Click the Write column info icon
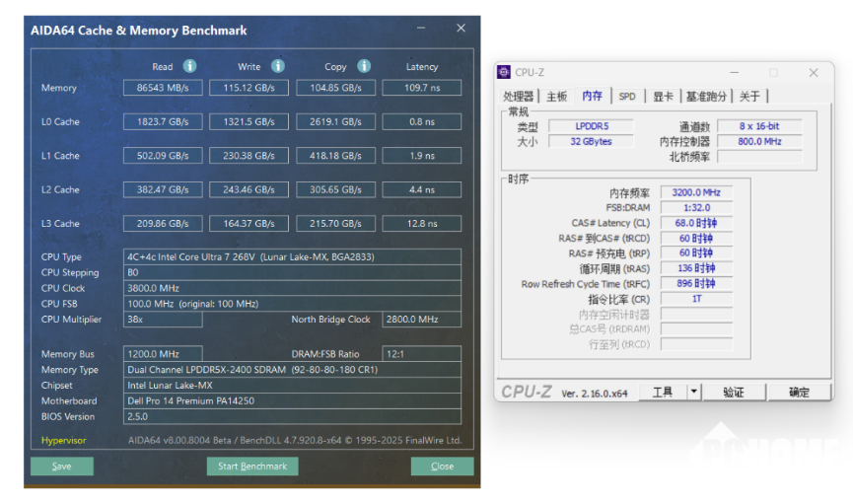853x504 pixels. (x=278, y=66)
